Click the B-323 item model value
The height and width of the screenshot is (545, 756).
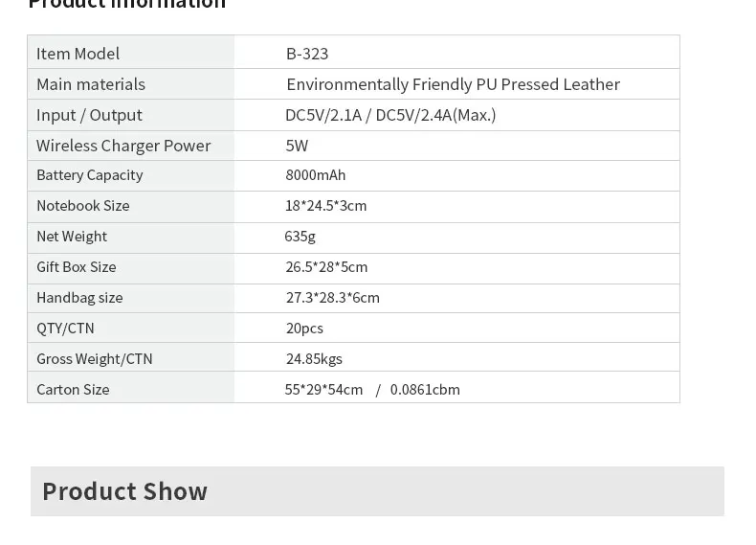[306, 54]
